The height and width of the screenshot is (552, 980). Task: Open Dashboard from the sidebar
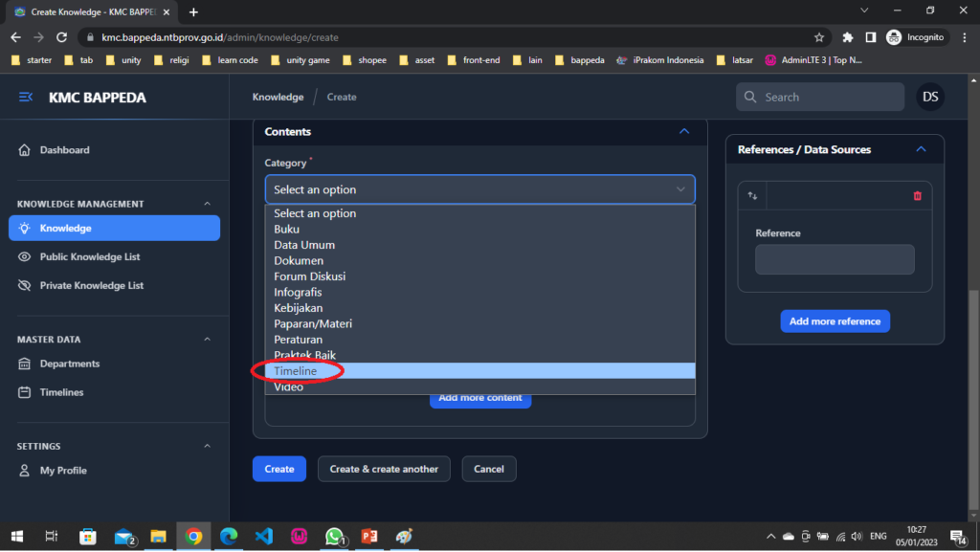(64, 150)
